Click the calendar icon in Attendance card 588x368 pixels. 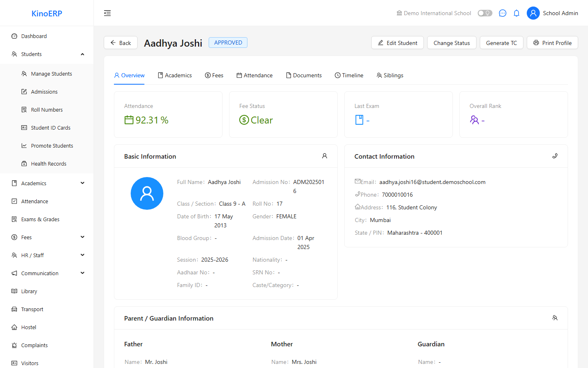tap(129, 120)
